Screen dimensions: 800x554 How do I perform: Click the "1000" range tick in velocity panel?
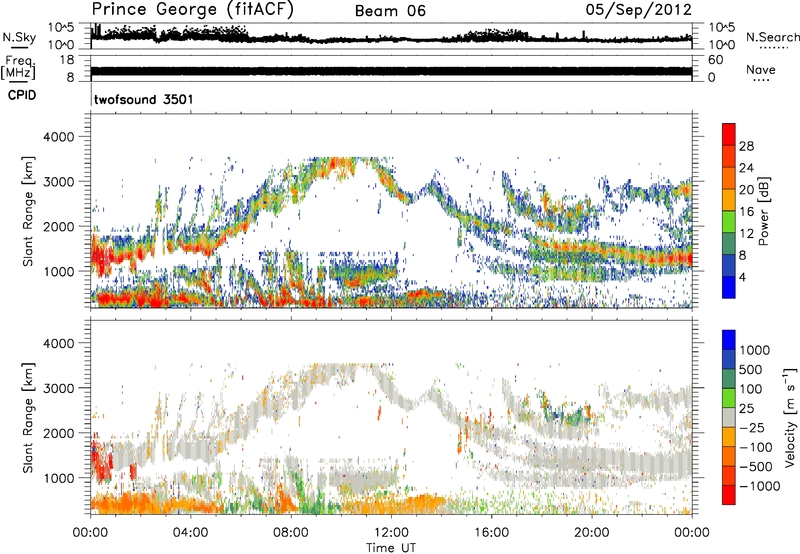58,478
